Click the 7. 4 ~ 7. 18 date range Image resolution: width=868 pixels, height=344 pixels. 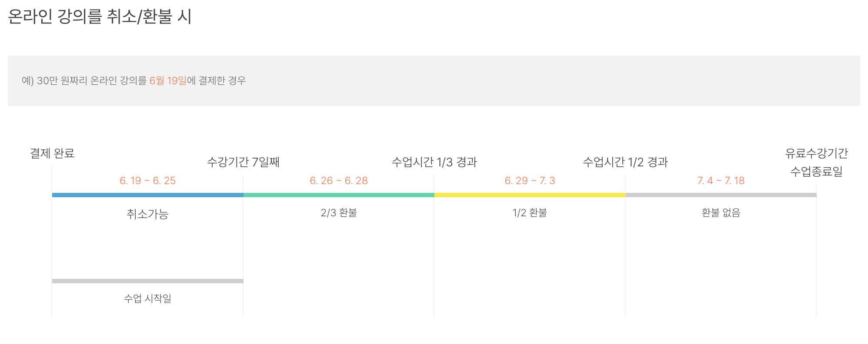tap(721, 181)
